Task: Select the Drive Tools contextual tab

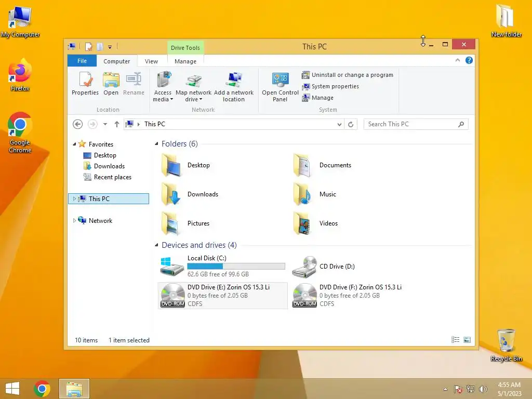Action: (185, 48)
